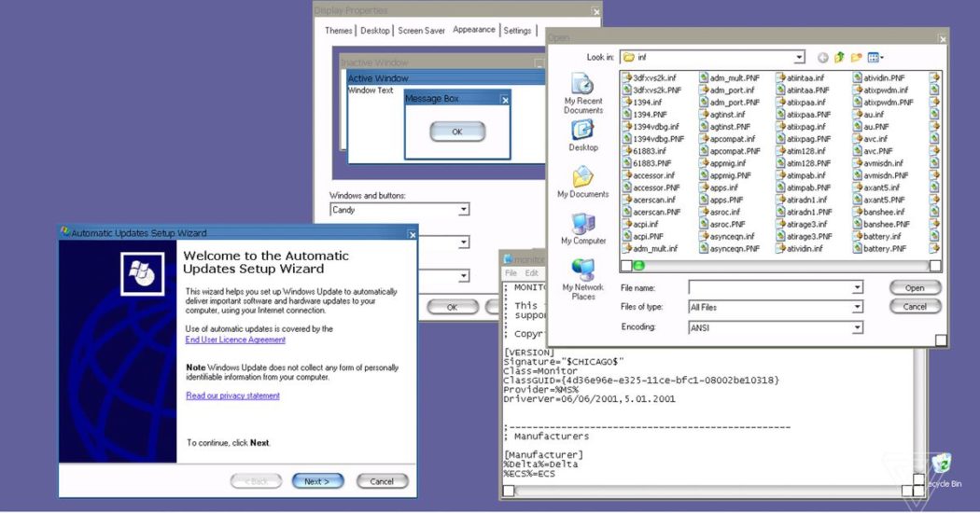Click Next in Automatic Updates wizard
Screen dimensions: 980x513
[318, 481]
